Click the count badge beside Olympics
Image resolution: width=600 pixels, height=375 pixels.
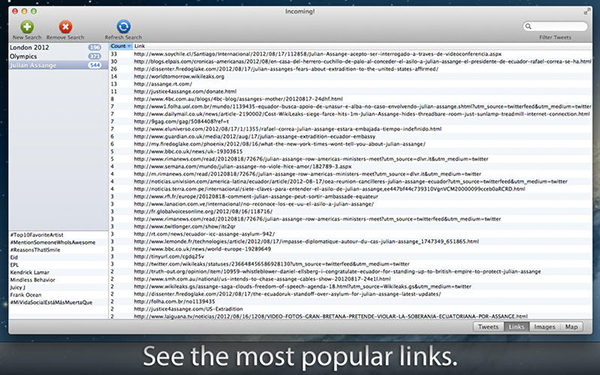tap(94, 56)
